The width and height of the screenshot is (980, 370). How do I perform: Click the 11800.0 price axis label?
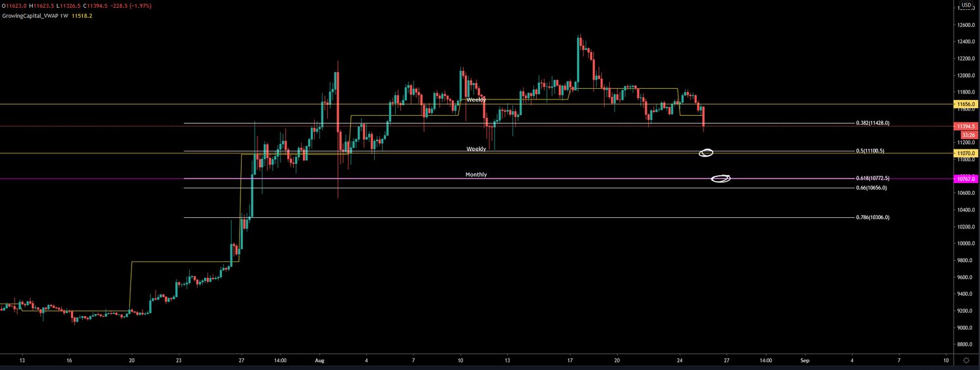[x=966, y=93]
